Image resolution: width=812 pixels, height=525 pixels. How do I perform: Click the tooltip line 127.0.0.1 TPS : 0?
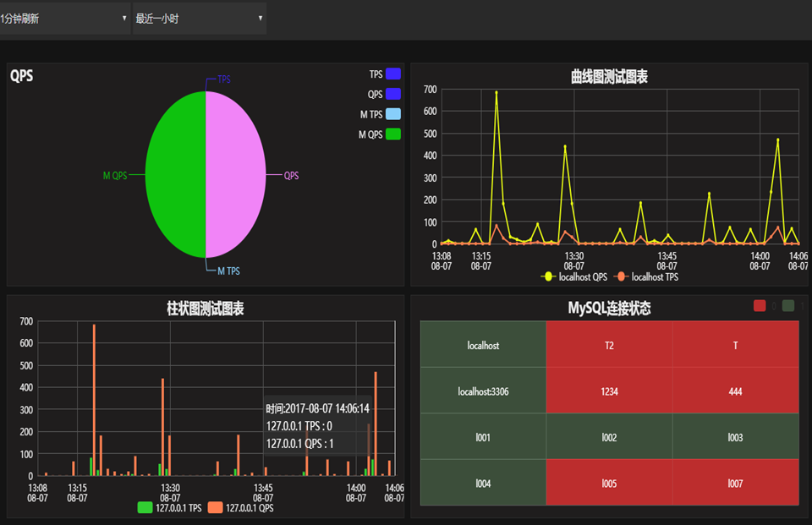(x=299, y=426)
